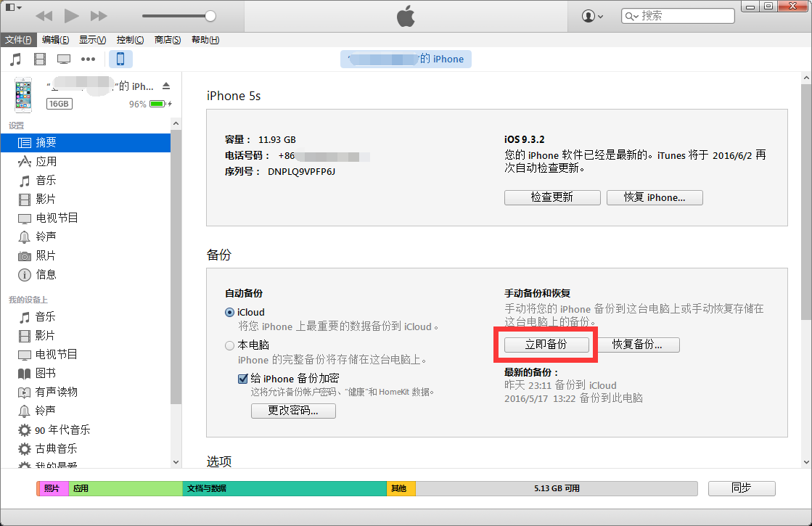The height and width of the screenshot is (526, 812).
Task: Select the iCloud backup radio button
Action: tap(229, 313)
